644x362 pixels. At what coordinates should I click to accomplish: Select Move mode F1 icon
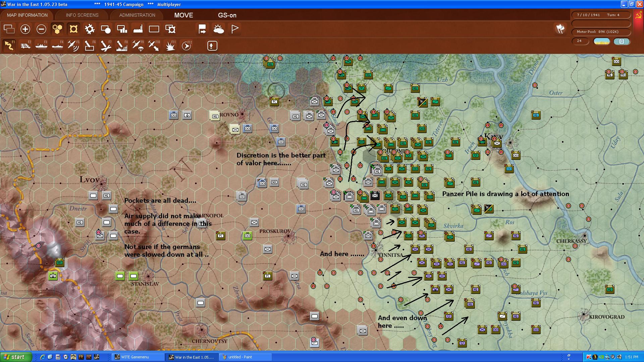pyautogui.click(x=9, y=46)
